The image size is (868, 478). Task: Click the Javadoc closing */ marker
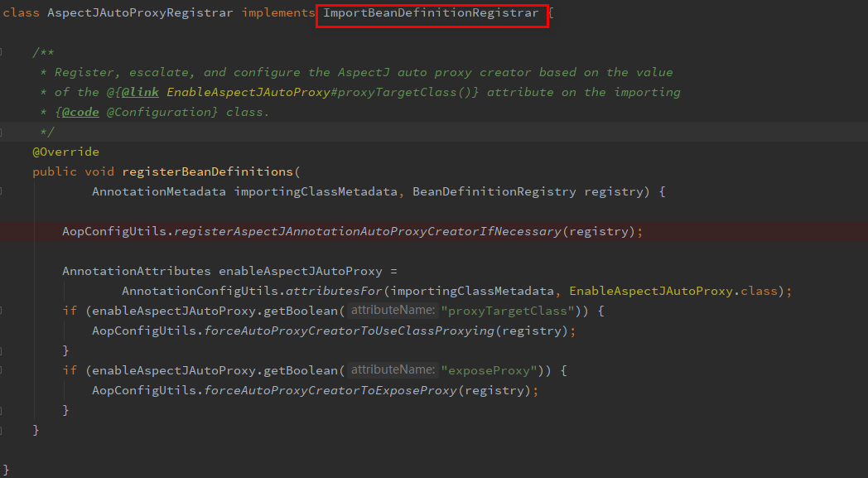(x=47, y=132)
